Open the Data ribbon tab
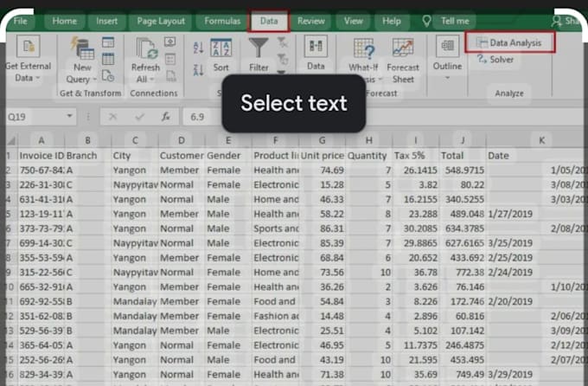 (269, 20)
